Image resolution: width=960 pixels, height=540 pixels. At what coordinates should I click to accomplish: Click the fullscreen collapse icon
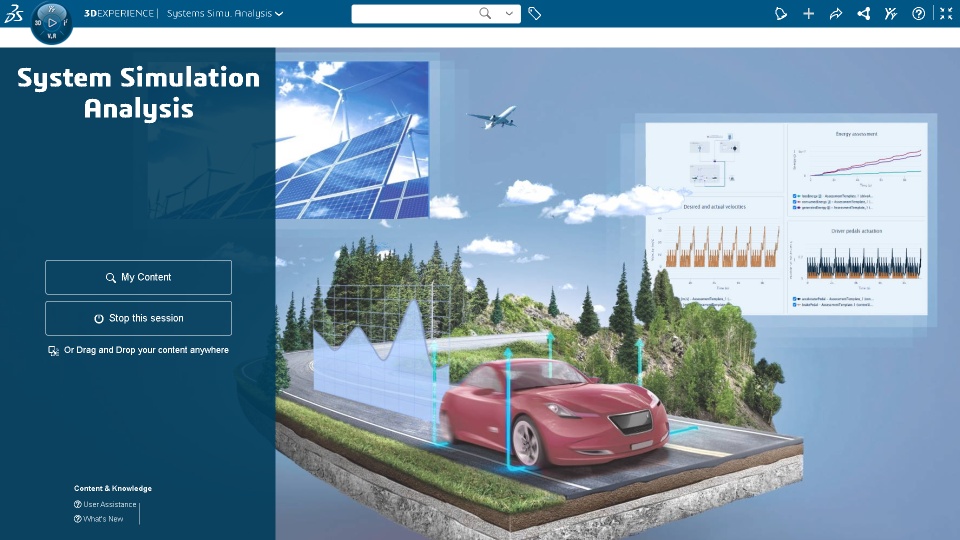[x=946, y=13]
